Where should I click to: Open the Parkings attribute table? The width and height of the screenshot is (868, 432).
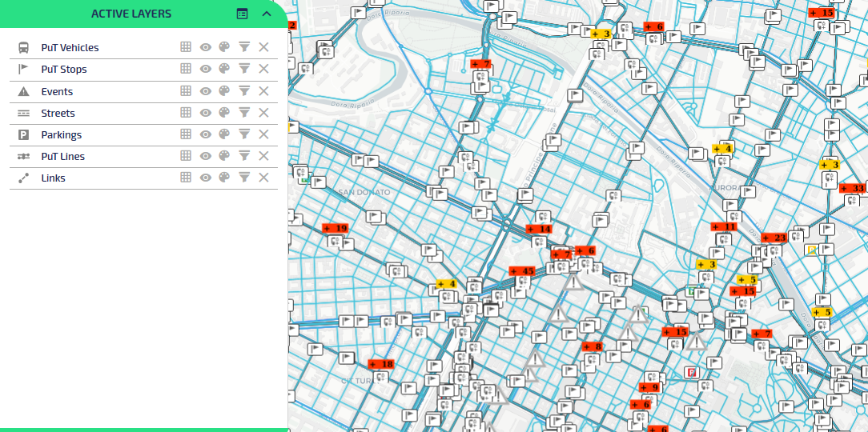pos(186,134)
